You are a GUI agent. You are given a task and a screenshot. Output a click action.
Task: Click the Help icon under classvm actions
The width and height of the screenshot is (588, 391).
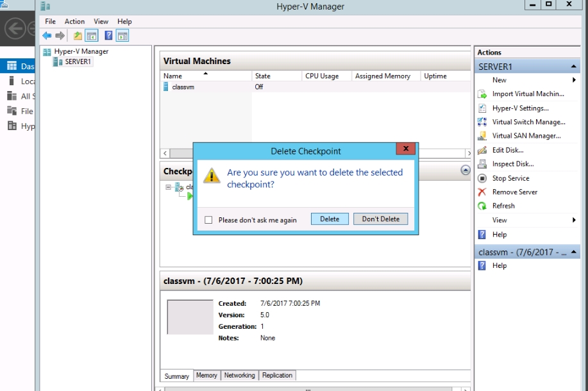(x=482, y=265)
